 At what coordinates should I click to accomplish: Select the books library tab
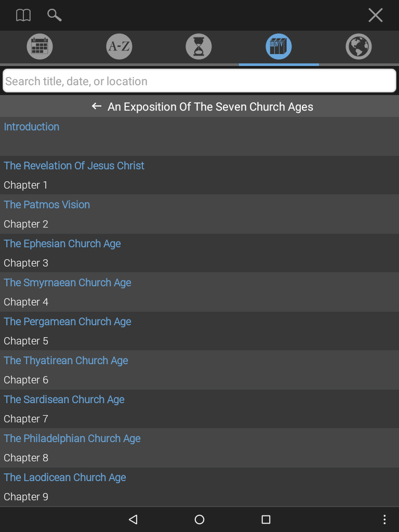click(x=278, y=46)
